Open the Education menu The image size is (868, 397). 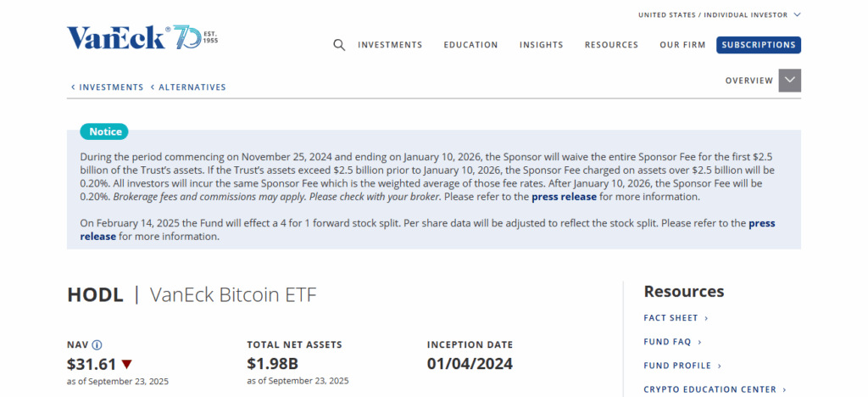point(470,45)
